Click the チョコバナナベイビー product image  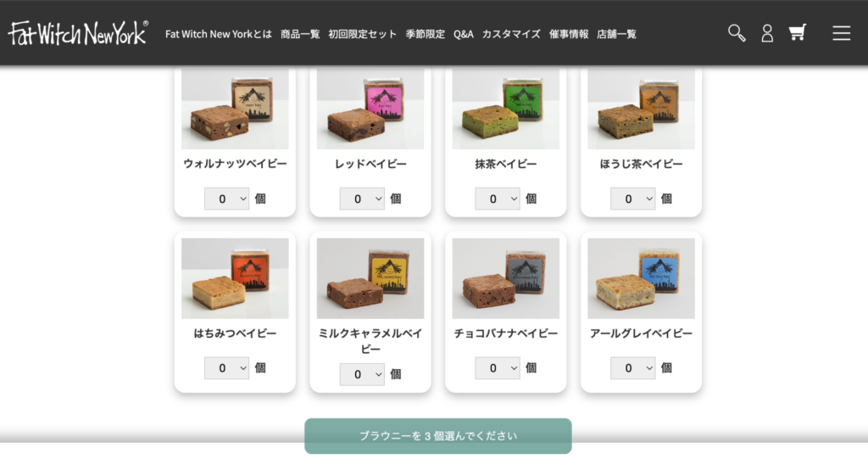point(505,278)
